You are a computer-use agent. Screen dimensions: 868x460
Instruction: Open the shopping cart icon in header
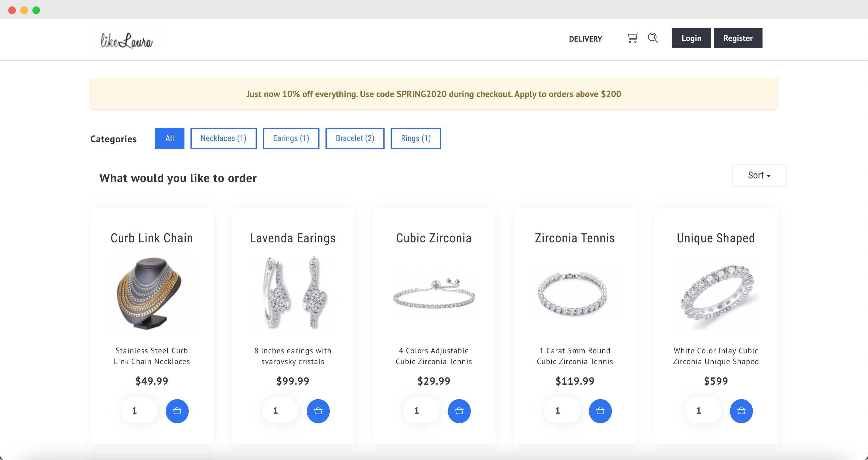point(633,38)
